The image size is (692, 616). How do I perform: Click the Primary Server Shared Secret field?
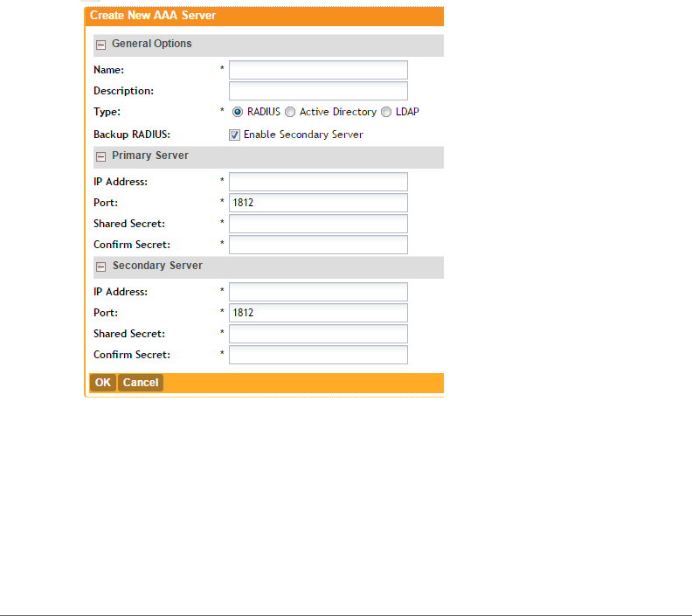coord(318,224)
